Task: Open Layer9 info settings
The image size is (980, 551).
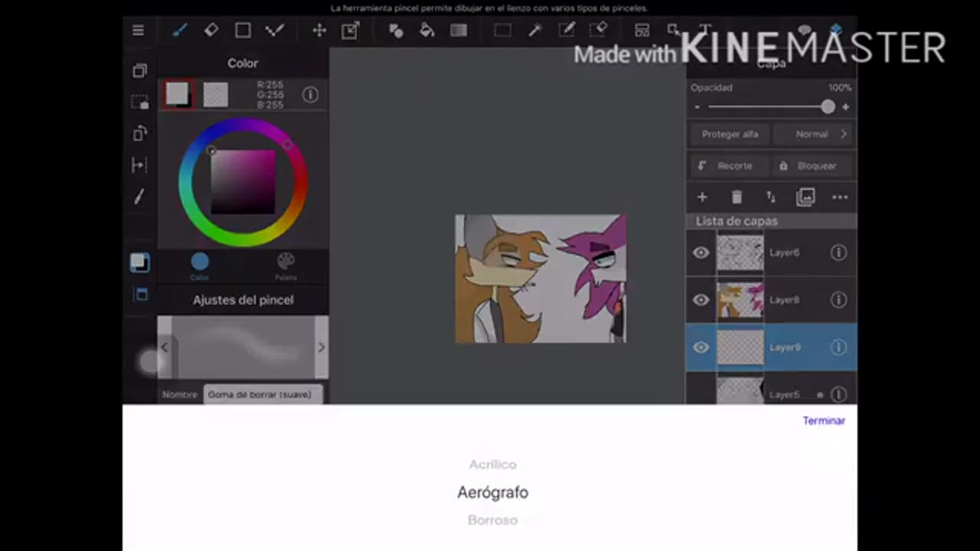Action: point(838,347)
